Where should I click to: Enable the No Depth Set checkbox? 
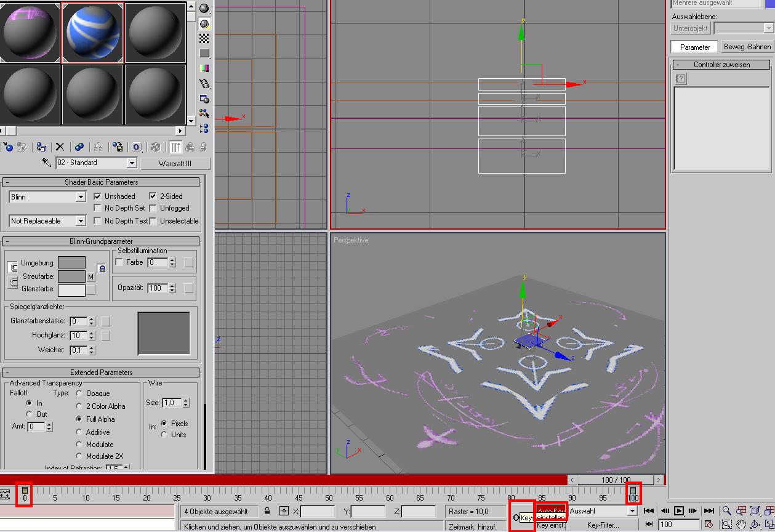click(x=97, y=208)
